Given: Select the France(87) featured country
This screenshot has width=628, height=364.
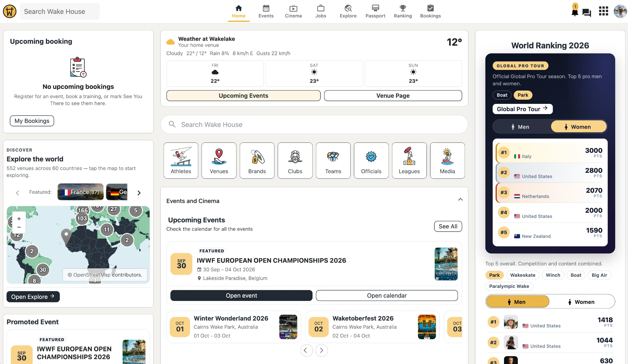Looking at the screenshot, I should 80,192.
